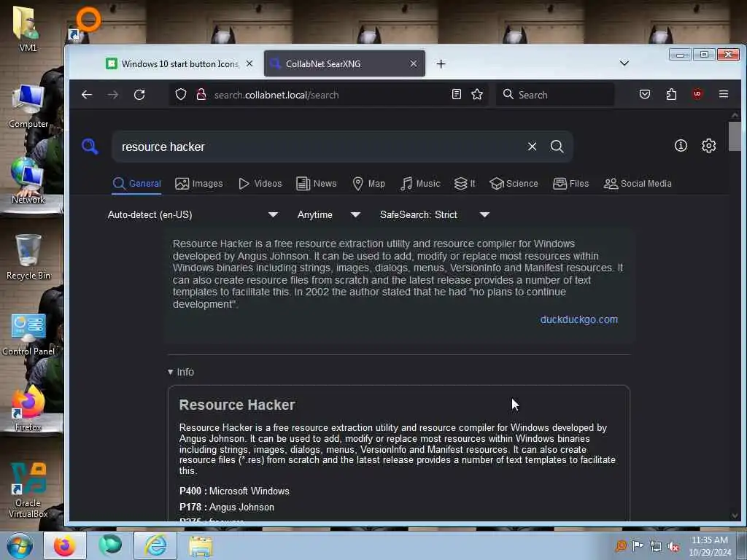The image size is (747, 560).
Task: Click the SearXNG logo magnifier
Action: tap(90, 147)
